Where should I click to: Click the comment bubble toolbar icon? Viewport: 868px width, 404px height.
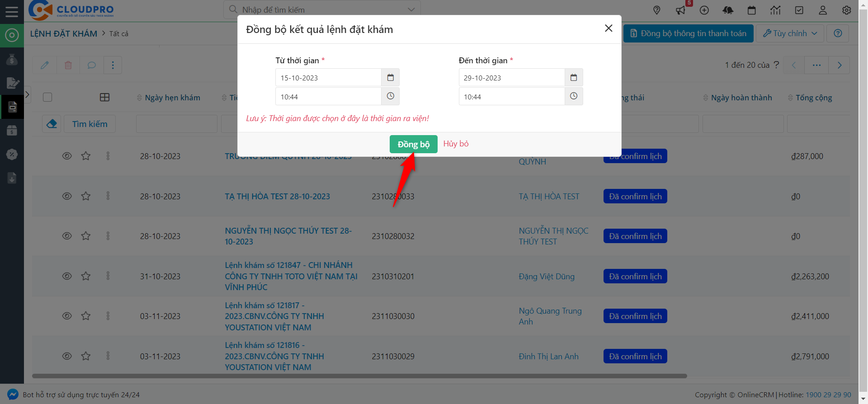92,65
